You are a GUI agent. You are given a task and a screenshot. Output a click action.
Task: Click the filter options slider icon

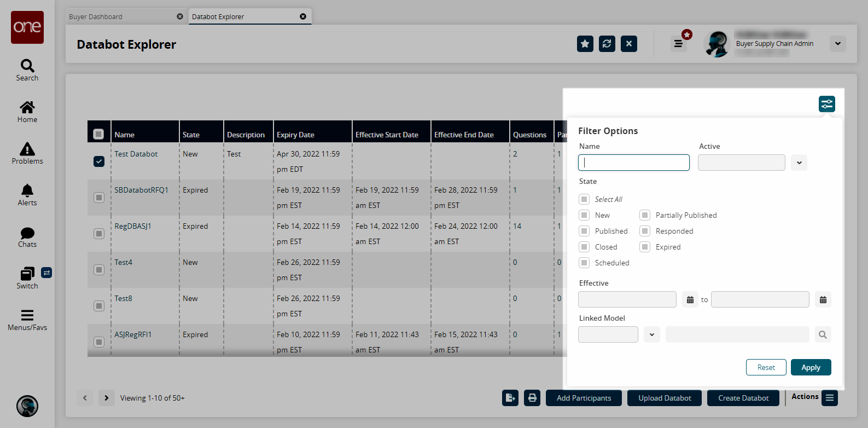tap(826, 104)
